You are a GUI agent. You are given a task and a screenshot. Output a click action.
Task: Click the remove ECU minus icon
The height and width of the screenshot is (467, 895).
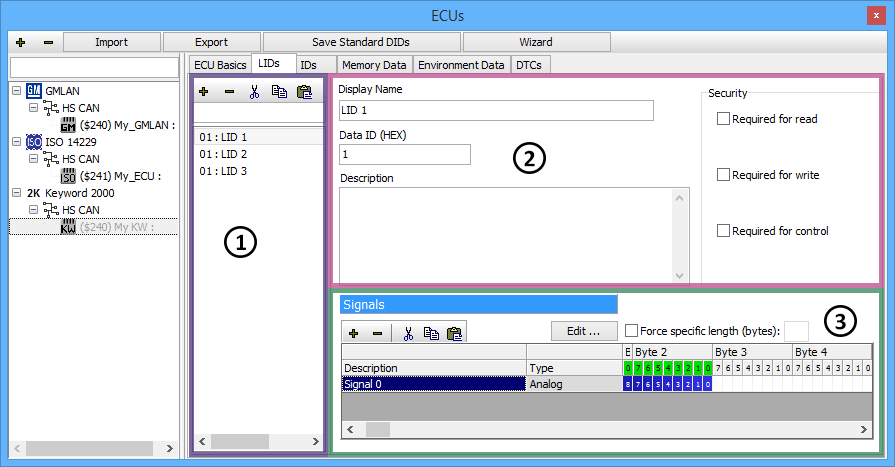tap(48, 43)
